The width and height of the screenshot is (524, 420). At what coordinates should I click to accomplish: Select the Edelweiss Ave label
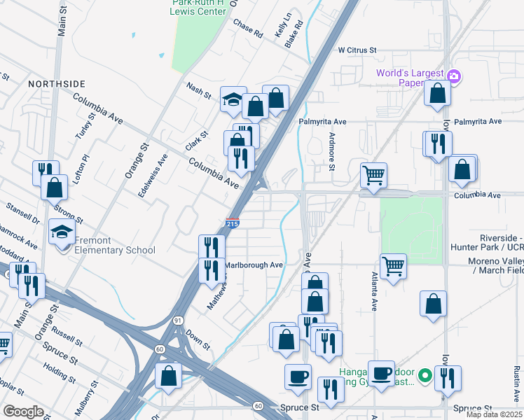(x=153, y=176)
